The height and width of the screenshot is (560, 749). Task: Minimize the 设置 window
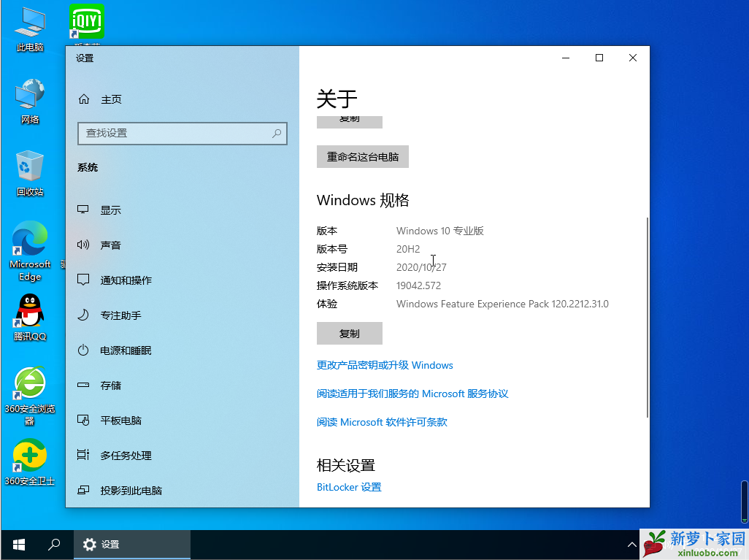point(566,58)
